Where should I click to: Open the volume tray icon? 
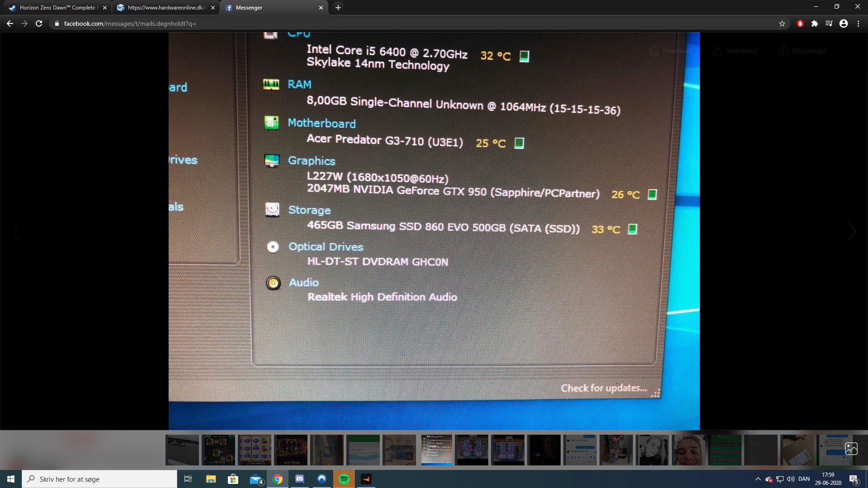tap(791, 479)
